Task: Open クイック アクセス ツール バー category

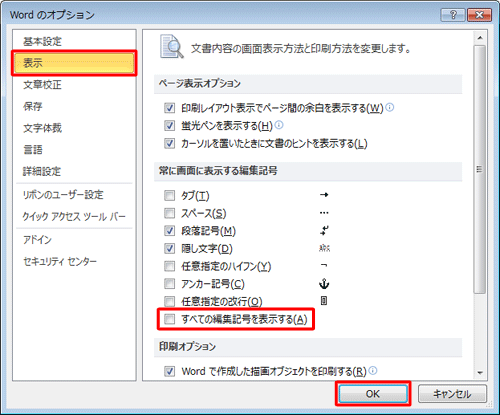Action: 74,216
